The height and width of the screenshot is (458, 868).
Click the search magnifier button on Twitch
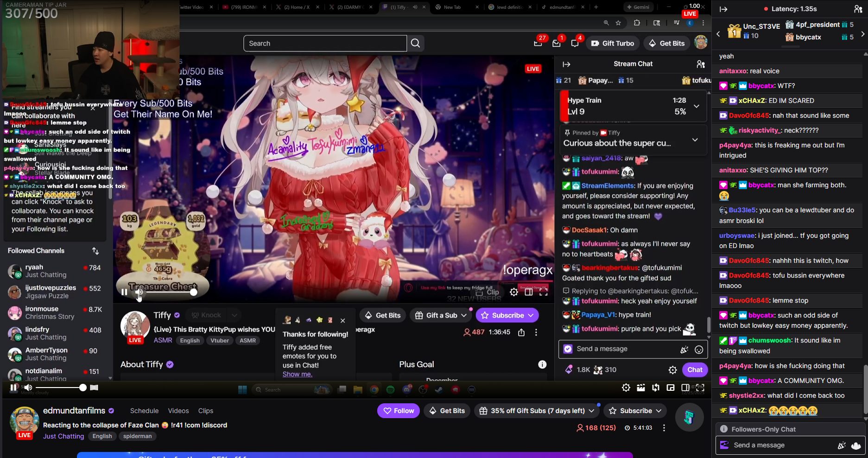click(416, 43)
